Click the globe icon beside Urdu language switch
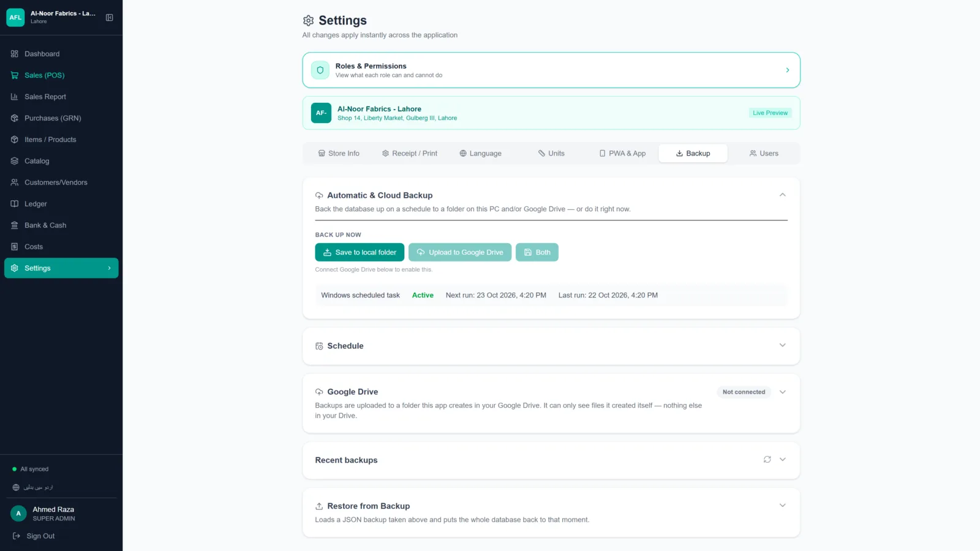This screenshot has height=551, width=980. tap(16, 488)
